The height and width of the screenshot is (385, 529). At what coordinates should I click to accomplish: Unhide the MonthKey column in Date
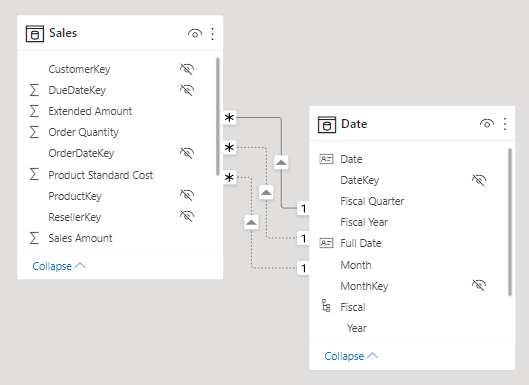coord(479,285)
